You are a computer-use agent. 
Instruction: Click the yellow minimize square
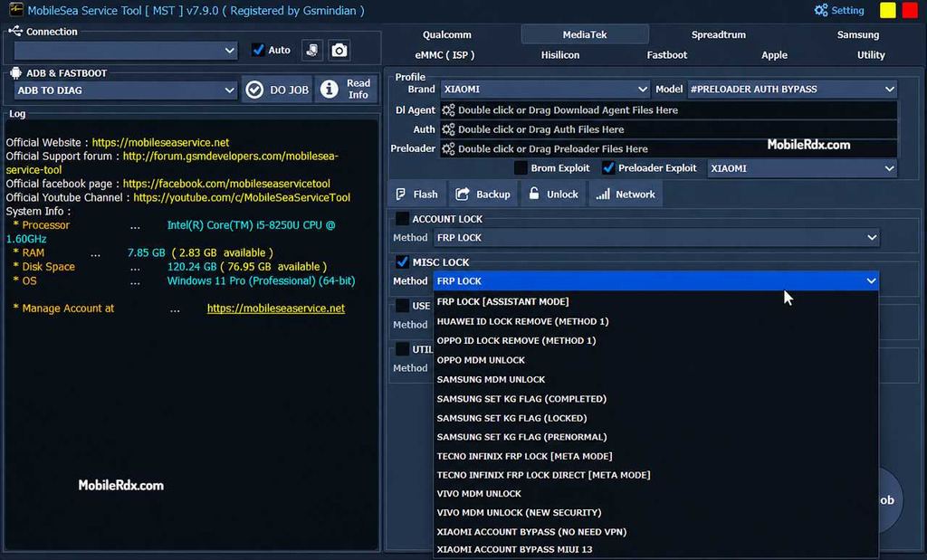[x=887, y=10]
